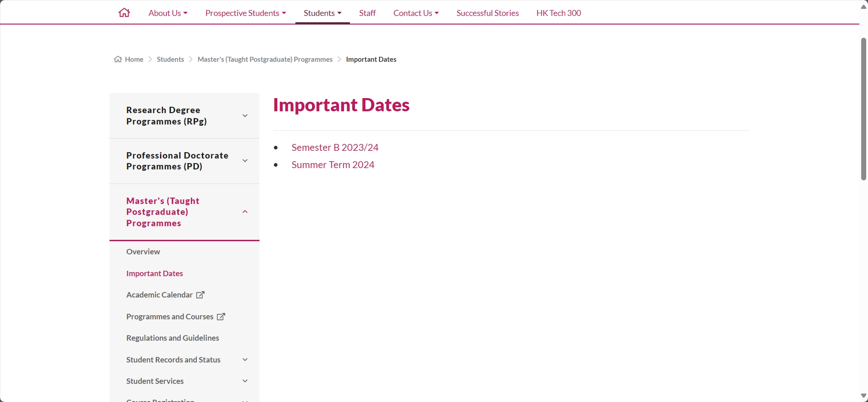Open HK Tech 300 page

click(x=559, y=13)
